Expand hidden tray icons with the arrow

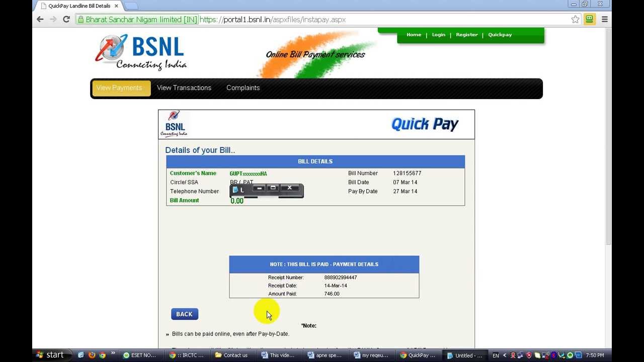click(x=505, y=355)
